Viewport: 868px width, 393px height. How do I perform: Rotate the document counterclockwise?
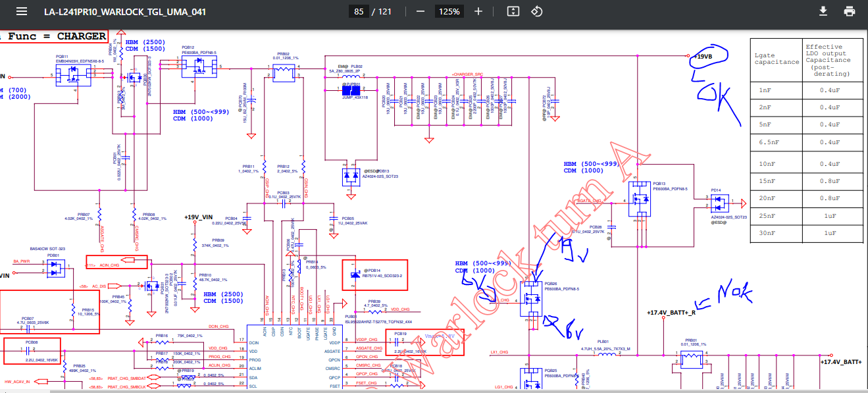536,12
